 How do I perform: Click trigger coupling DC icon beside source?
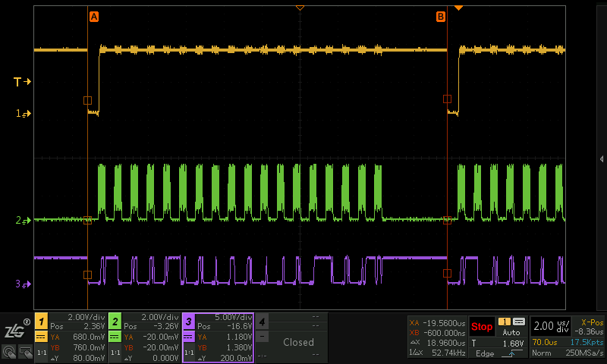click(519, 322)
